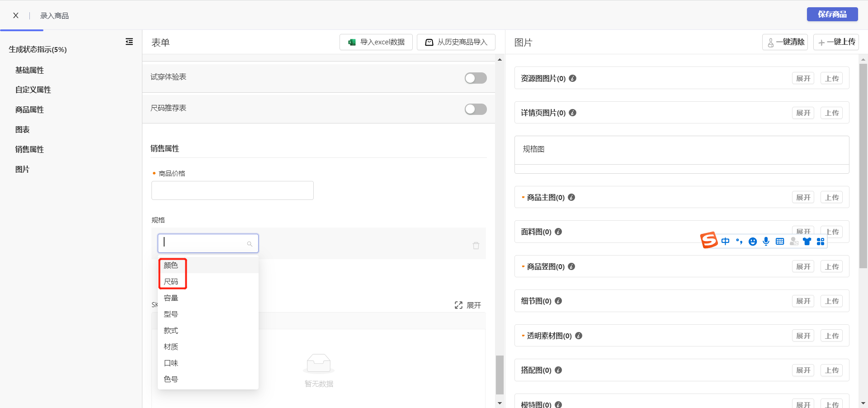Click the info icon next to 资源图图片
868x408 pixels.
click(572, 78)
